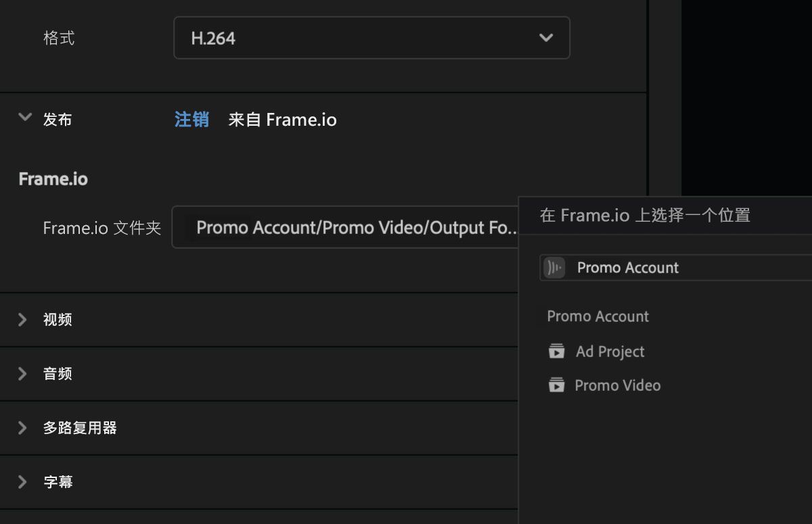The height and width of the screenshot is (524, 812).
Task: Click the Frame.io waveform account icon
Action: point(554,268)
